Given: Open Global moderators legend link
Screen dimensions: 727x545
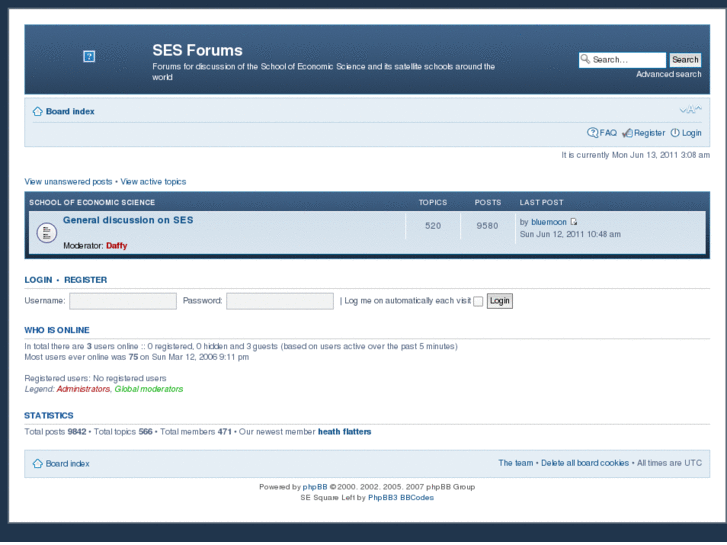Looking at the screenshot, I should (149, 389).
